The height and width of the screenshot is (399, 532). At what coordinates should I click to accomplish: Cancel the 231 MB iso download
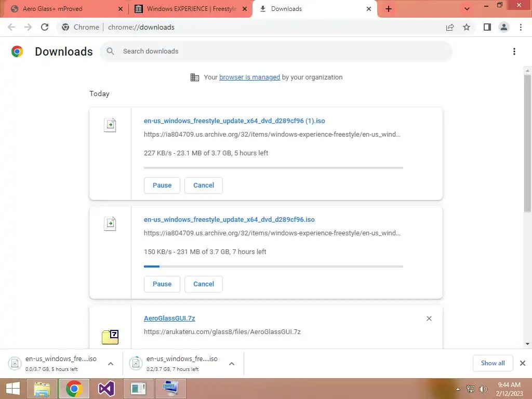[204, 284]
